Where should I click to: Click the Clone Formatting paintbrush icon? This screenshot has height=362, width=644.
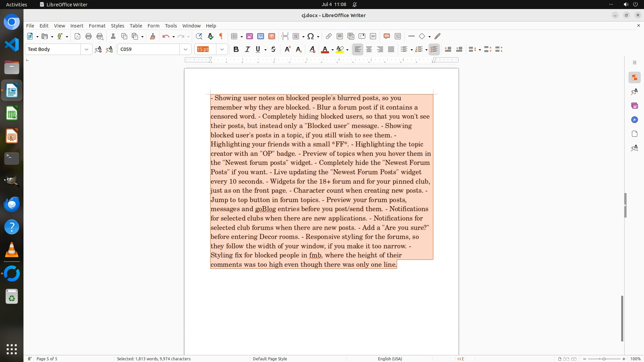[153, 36]
